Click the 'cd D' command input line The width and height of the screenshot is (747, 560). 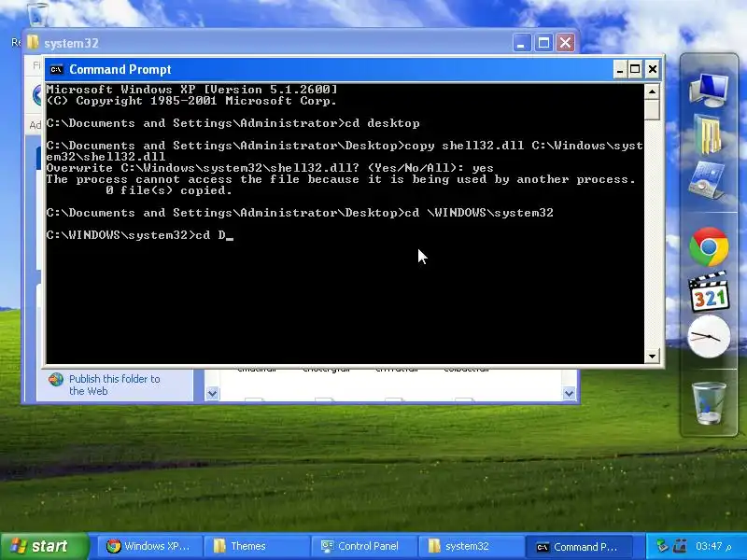(x=140, y=235)
